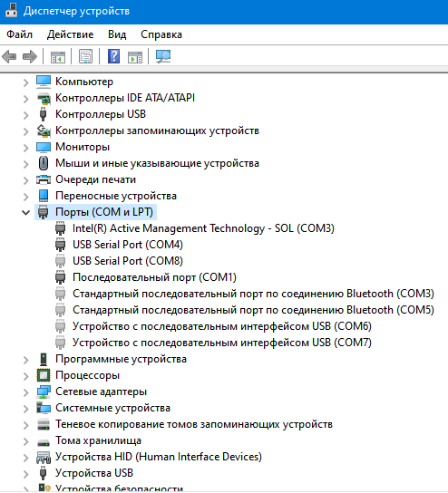Click the show/hide console tree icon

coord(58,57)
